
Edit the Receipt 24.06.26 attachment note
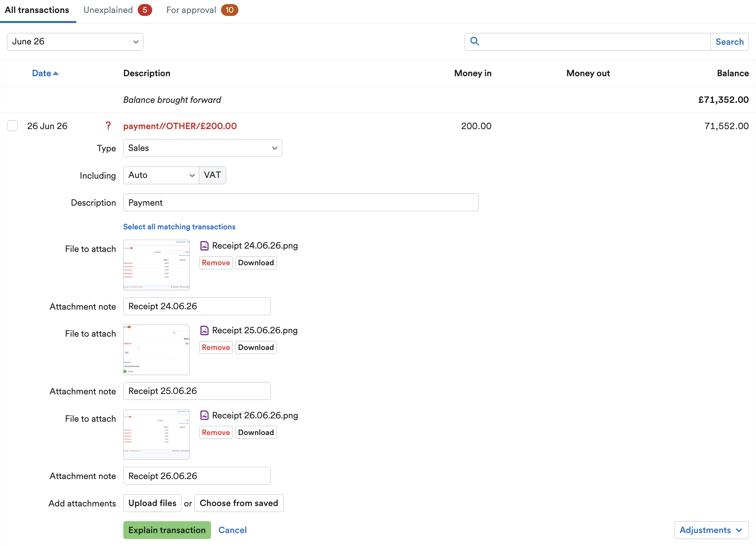(197, 306)
